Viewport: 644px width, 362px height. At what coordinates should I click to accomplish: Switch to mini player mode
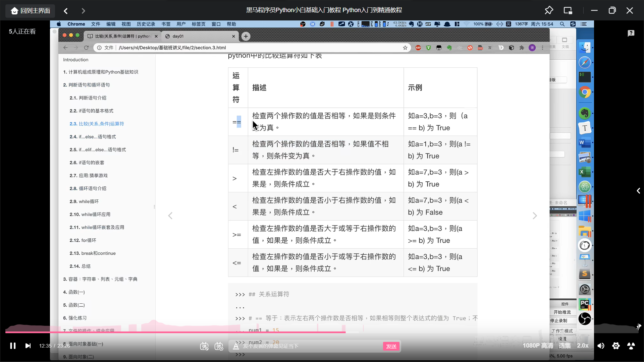pyautogui.click(x=568, y=10)
